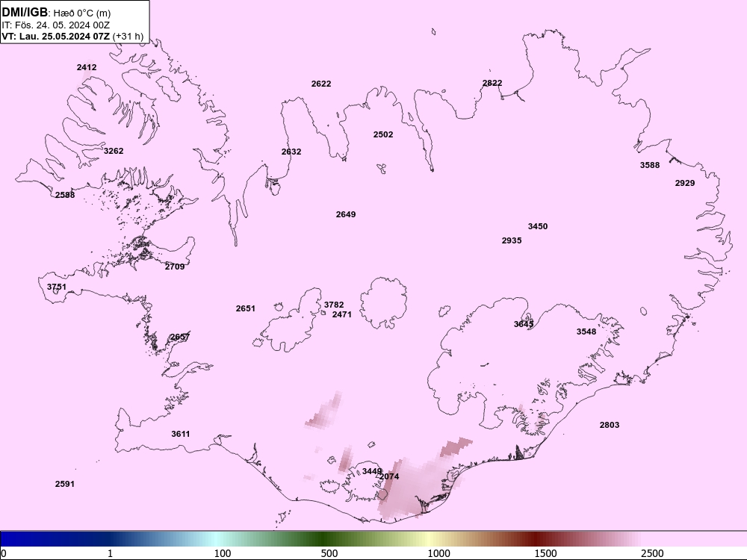Click the 2632 height value
747x560 pixels.
(x=291, y=152)
